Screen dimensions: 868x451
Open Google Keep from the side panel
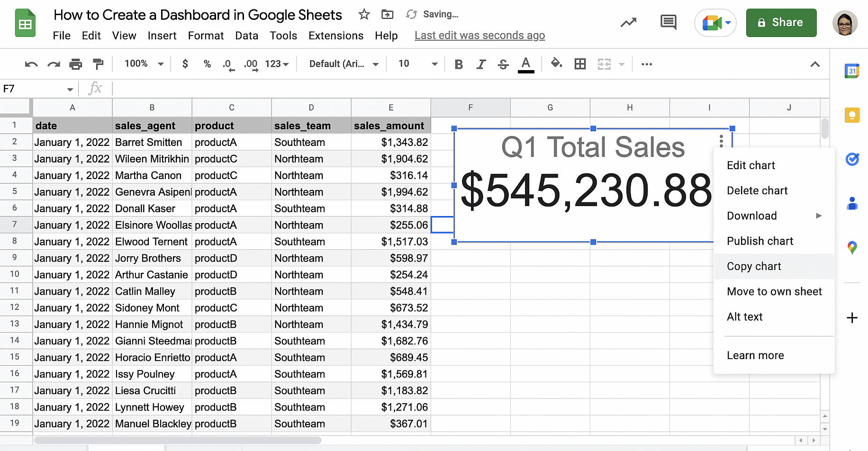(852, 115)
